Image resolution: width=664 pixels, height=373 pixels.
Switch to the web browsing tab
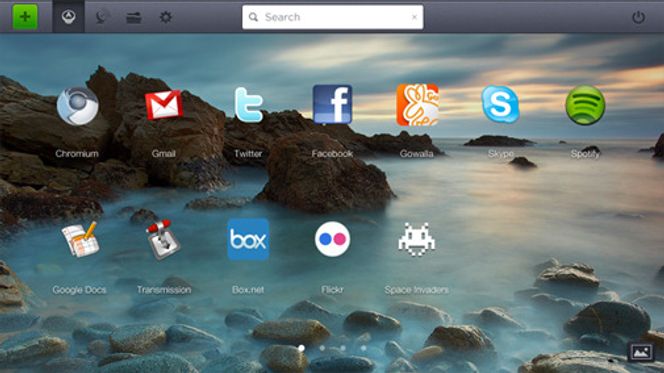click(101, 17)
